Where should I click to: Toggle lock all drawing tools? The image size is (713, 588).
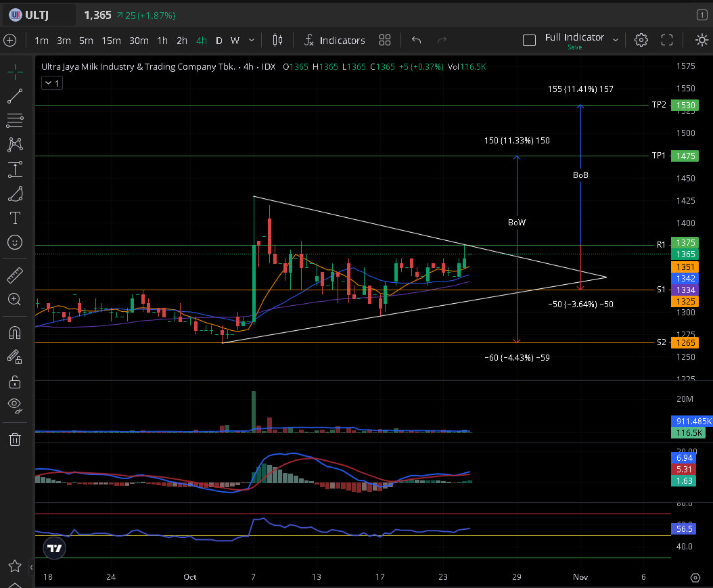coord(15,382)
